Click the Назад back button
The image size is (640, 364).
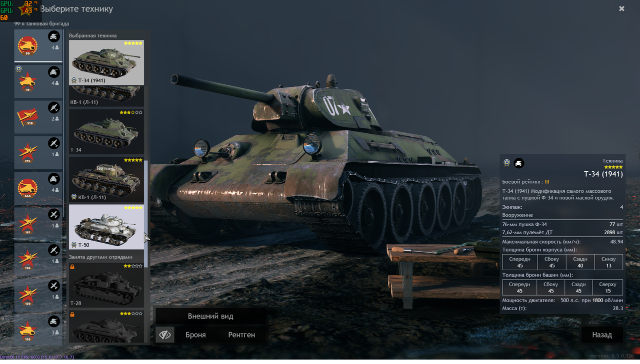(x=602, y=335)
